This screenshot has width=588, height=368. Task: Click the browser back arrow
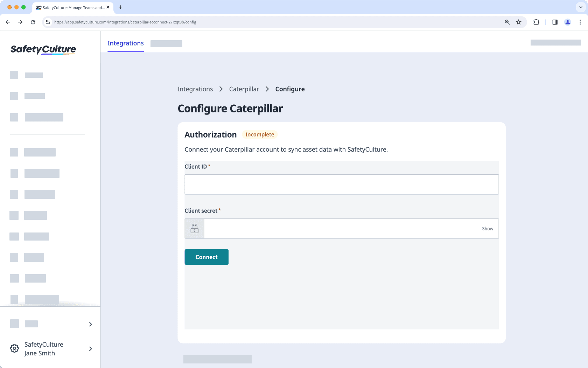[x=8, y=22]
